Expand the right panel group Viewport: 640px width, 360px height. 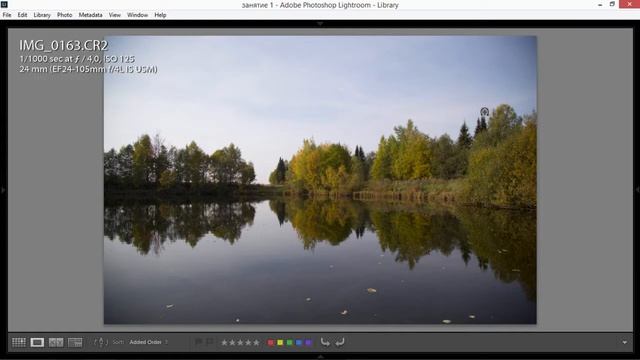pyautogui.click(x=637, y=190)
